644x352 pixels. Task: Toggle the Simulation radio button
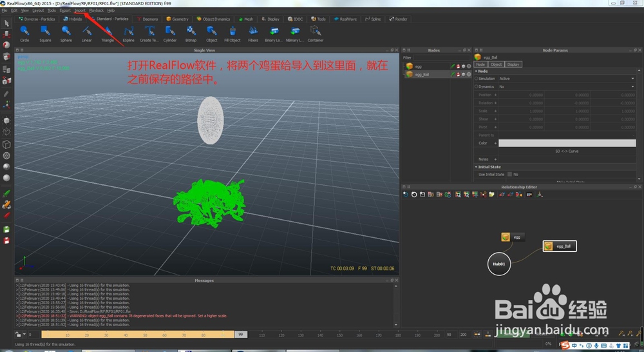(477, 79)
